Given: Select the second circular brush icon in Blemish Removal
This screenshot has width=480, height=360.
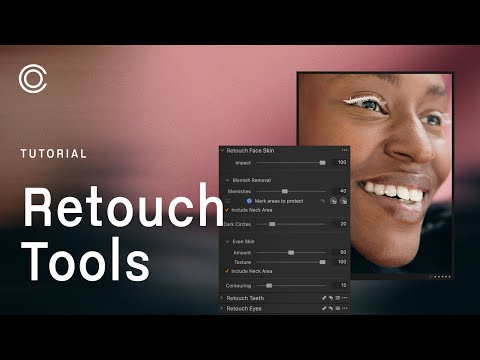Looking at the screenshot, I should [x=343, y=201].
